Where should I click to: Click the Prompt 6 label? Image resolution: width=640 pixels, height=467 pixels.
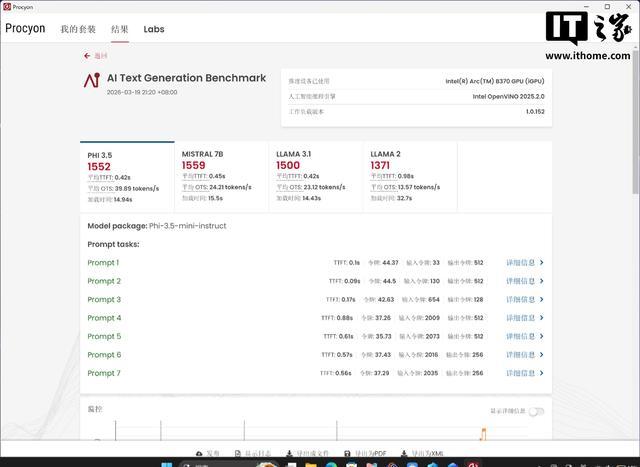104,355
